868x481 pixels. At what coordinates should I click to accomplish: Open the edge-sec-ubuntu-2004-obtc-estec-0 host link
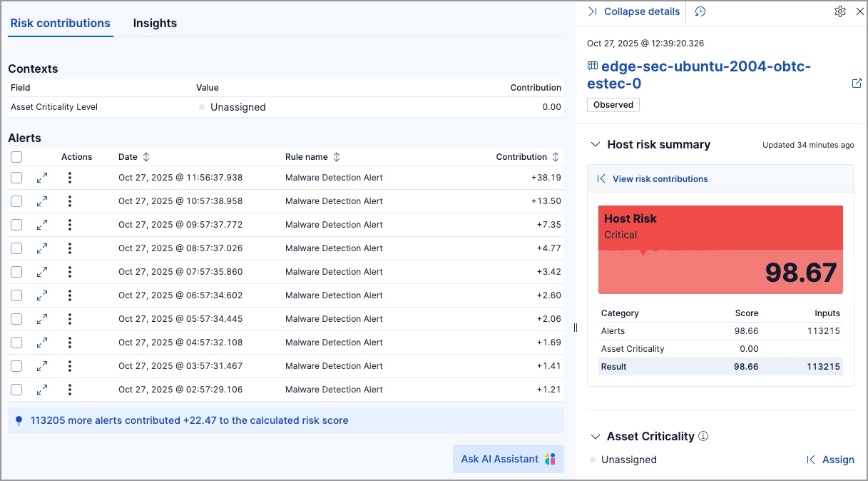706,75
